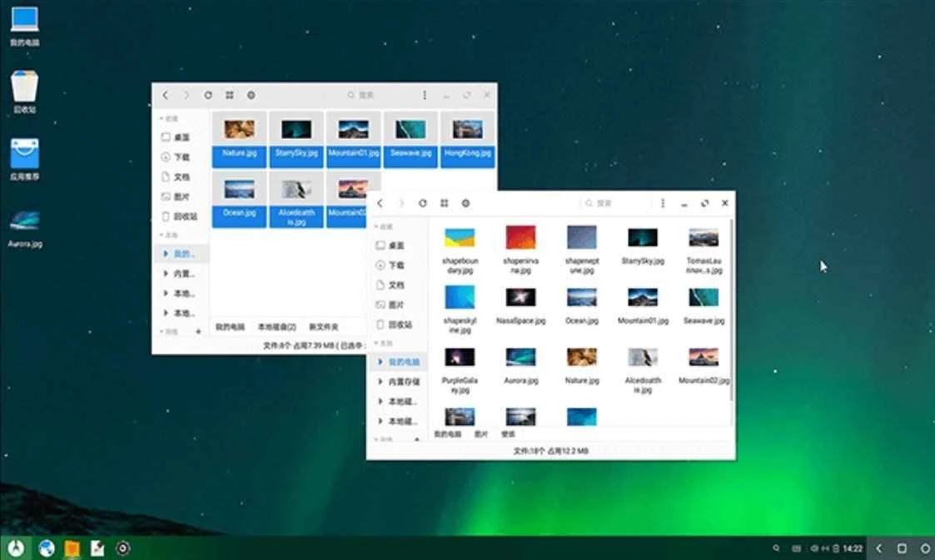The height and width of the screenshot is (560, 935).
Task: Click the 图片 breadcrumb in the front window
Action: point(481,434)
